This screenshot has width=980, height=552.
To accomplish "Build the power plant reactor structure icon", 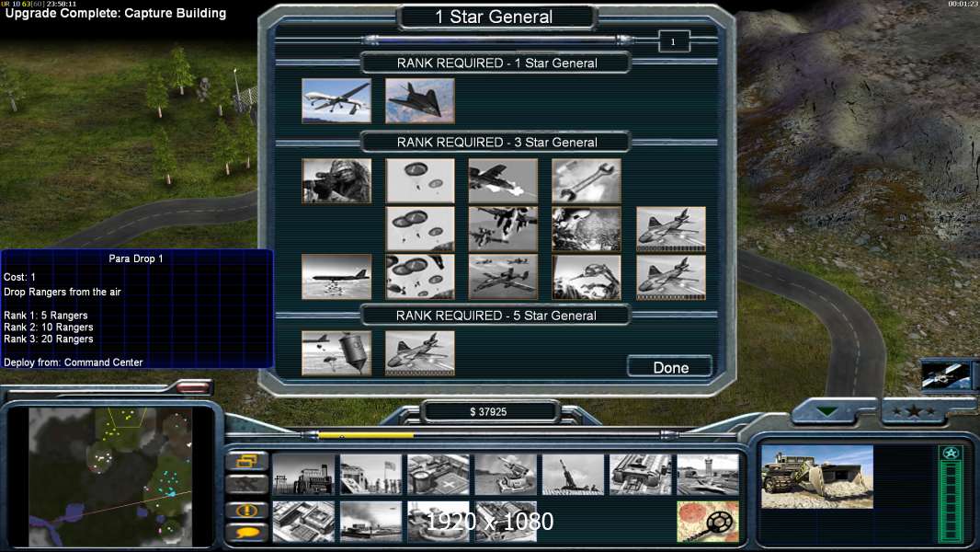I will (303, 475).
